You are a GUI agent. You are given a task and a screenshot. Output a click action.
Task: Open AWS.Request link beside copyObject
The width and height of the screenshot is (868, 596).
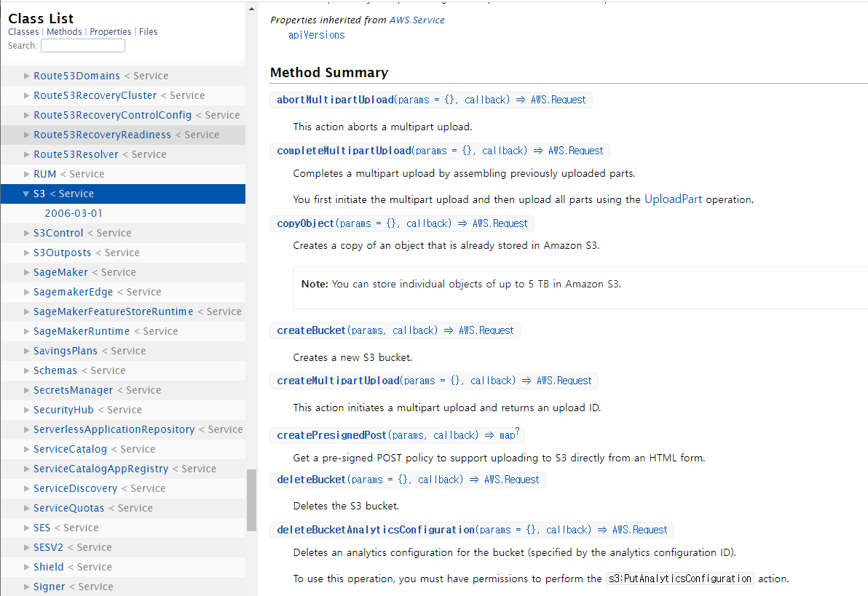(x=500, y=223)
